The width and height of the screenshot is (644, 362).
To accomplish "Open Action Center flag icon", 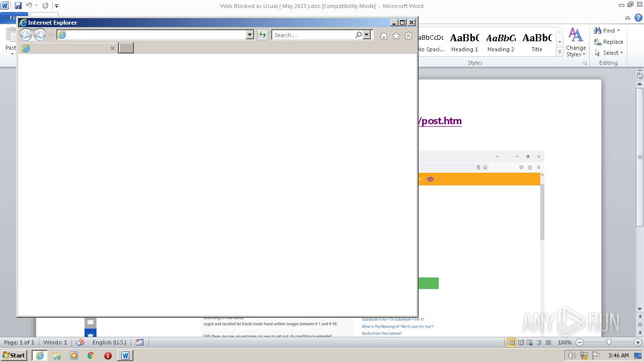I will 597,355.
